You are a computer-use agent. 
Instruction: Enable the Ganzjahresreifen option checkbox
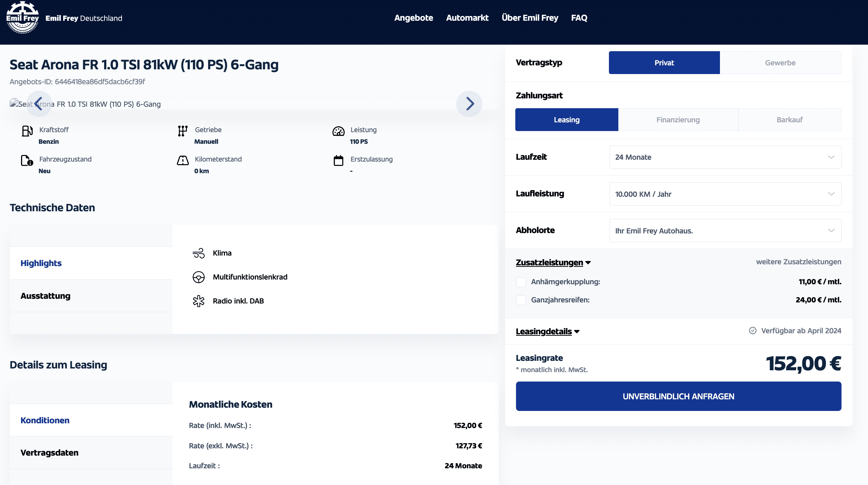[x=521, y=300]
